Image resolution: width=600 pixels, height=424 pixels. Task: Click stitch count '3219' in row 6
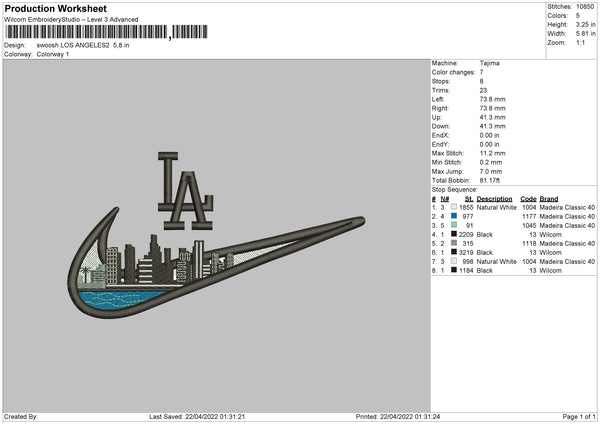466,253
